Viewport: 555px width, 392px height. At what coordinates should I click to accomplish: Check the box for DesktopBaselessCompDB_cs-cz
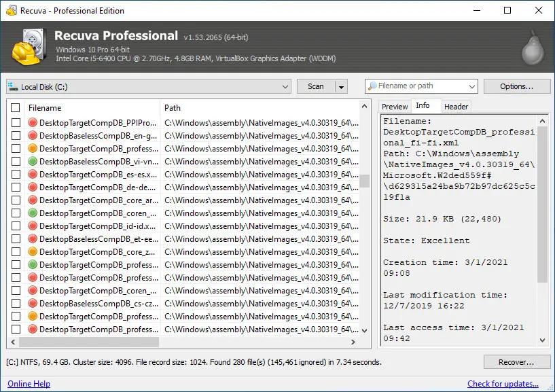click(x=16, y=304)
